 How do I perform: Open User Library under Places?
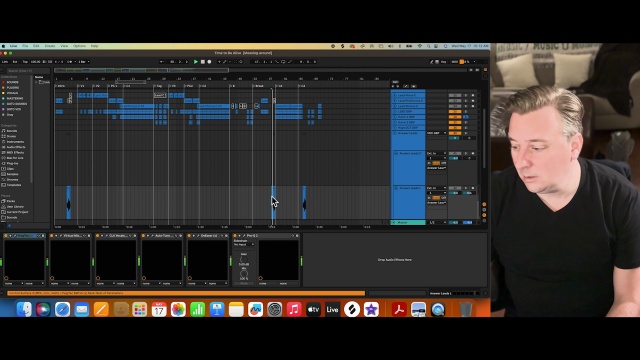15,207
